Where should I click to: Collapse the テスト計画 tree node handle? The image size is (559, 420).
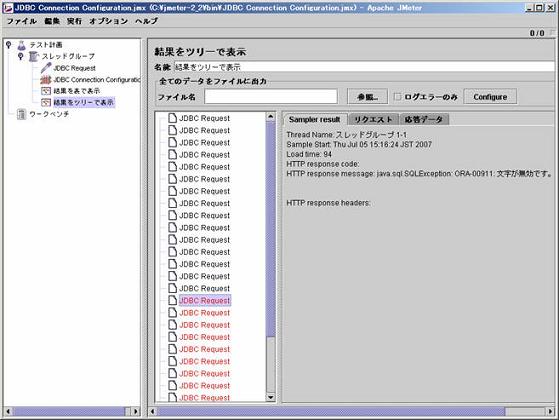(9, 45)
